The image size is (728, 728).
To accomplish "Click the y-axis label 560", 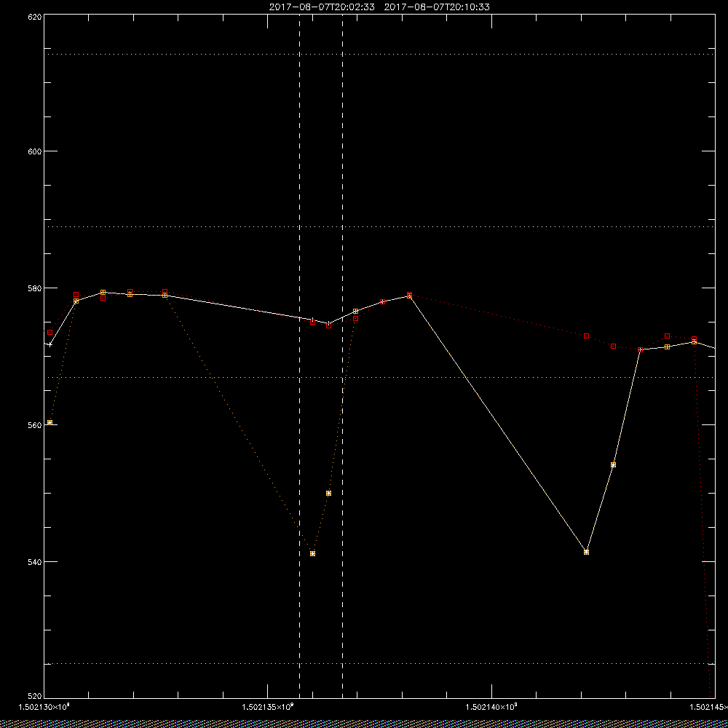I will pyautogui.click(x=35, y=425).
